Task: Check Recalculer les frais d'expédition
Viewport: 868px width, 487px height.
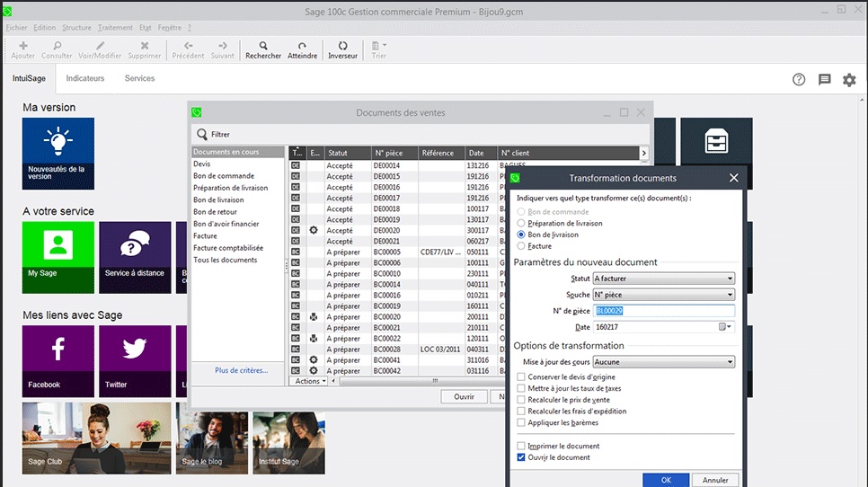Action: (x=521, y=412)
